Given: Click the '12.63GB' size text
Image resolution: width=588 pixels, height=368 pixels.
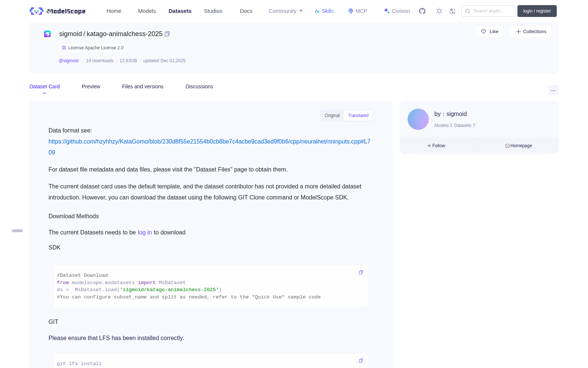Looking at the screenshot, I should (x=128, y=61).
